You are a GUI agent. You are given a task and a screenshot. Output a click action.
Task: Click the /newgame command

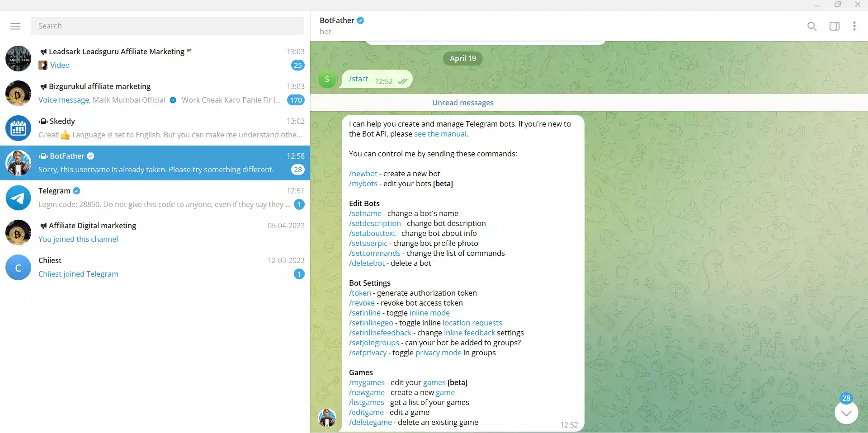(x=367, y=392)
